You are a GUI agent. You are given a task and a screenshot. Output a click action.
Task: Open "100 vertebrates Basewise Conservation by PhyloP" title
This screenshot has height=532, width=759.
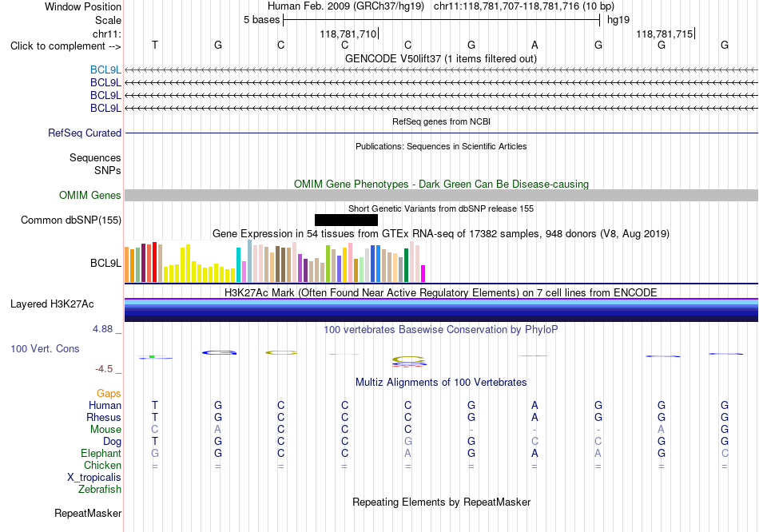coord(441,330)
